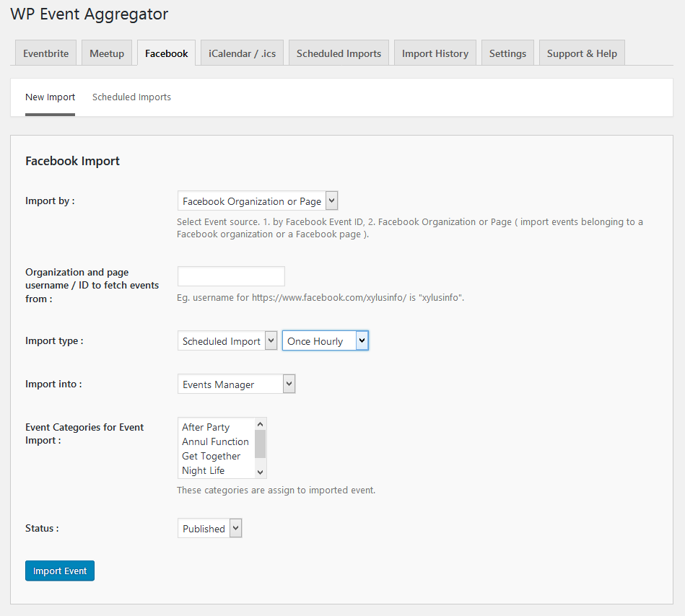Screen dimensions: 685x616
Task: Expand the Import by dropdown
Action: pyautogui.click(x=258, y=201)
